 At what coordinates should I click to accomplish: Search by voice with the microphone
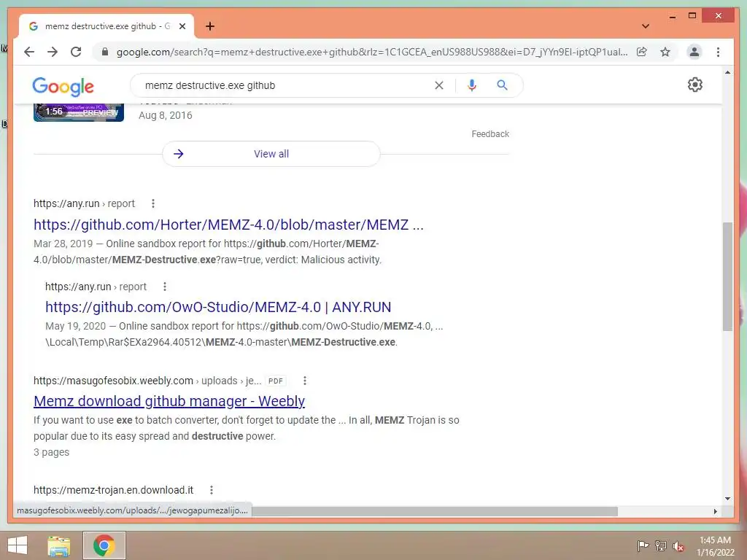tap(472, 85)
